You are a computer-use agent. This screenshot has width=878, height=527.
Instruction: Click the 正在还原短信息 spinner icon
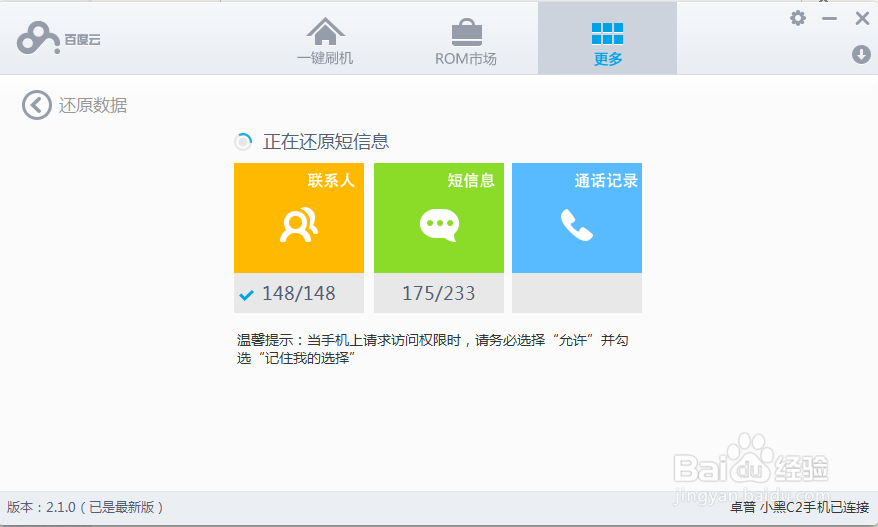(x=243, y=142)
